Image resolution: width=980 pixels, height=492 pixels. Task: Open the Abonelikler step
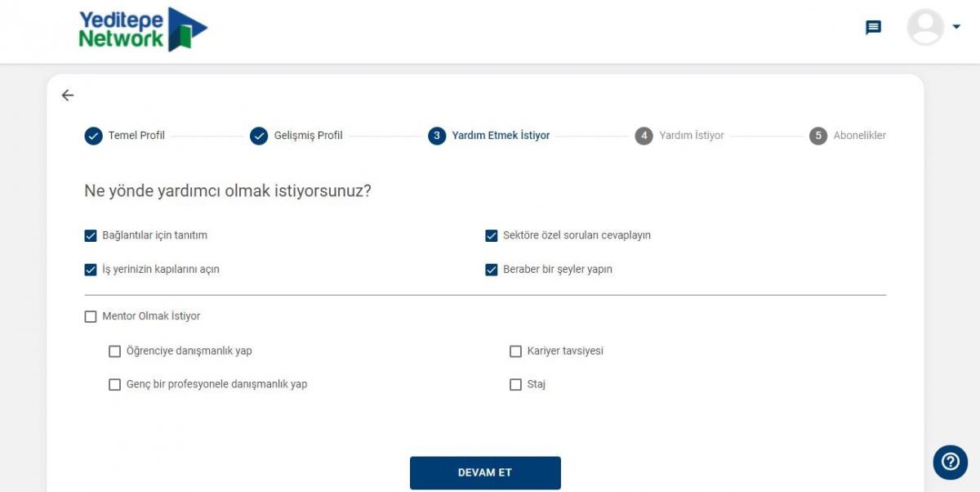click(x=859, y=136)
